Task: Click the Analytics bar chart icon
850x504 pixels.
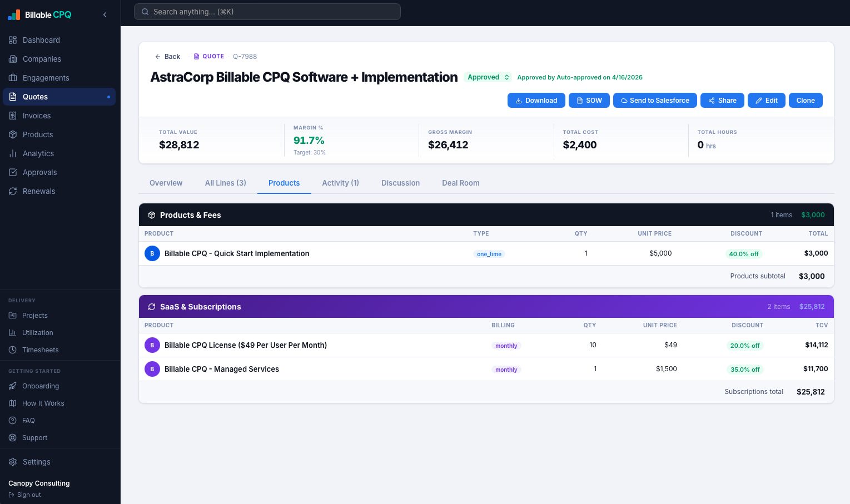Action: pos(13,153)
